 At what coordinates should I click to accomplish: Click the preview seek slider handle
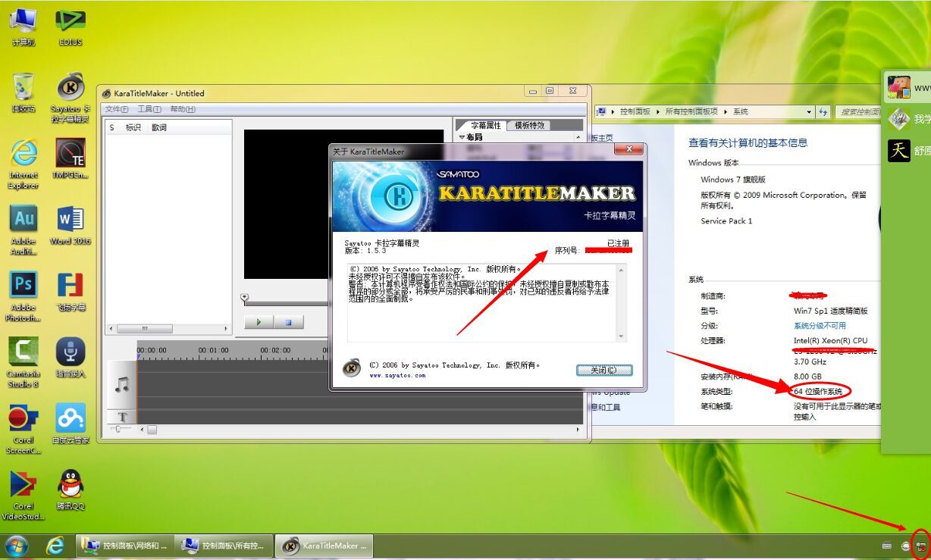click(244, 299)
